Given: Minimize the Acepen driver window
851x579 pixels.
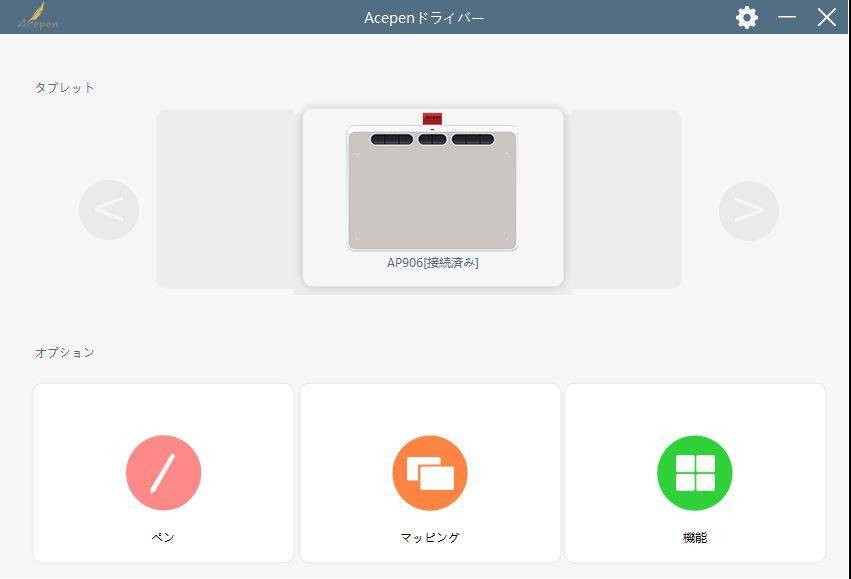Looking at the screenshot, I should point(787,17).
